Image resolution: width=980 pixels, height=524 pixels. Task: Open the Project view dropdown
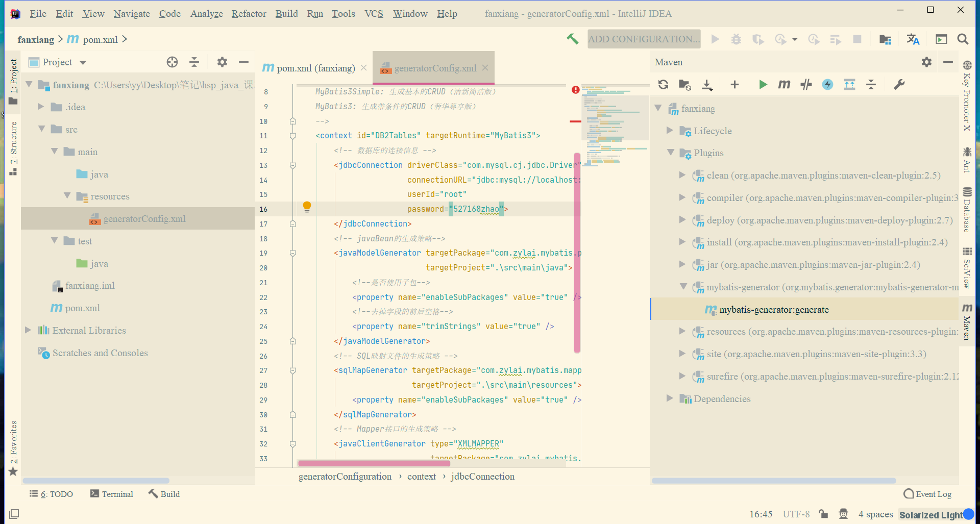coord(83,63)
